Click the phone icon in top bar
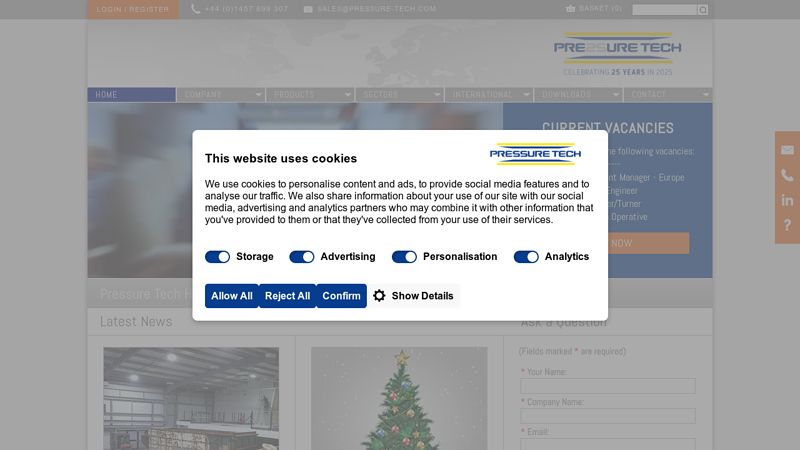 (195, 9)
